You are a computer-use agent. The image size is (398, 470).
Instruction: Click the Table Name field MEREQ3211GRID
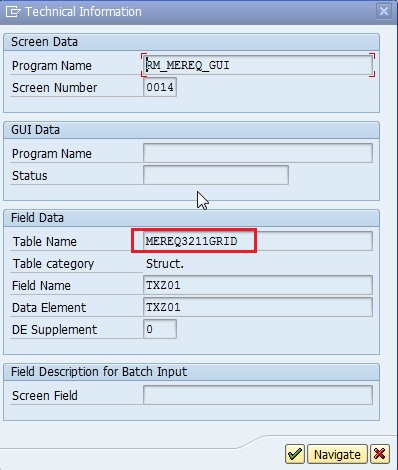(x=258, y=241)
